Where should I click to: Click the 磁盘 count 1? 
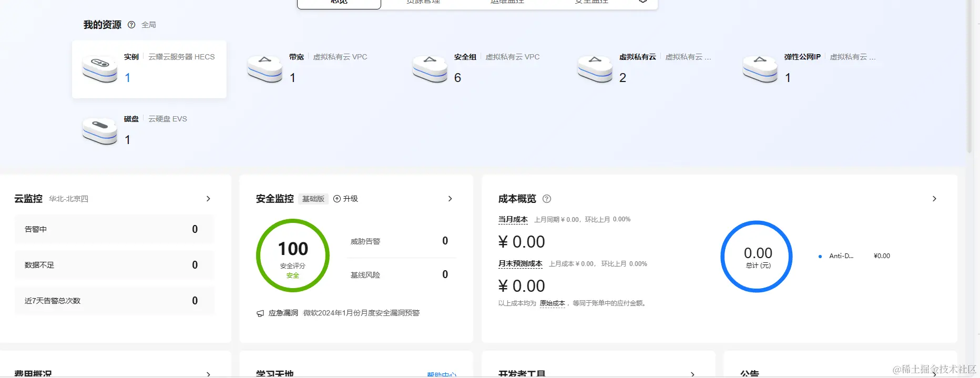pos(127,140)
